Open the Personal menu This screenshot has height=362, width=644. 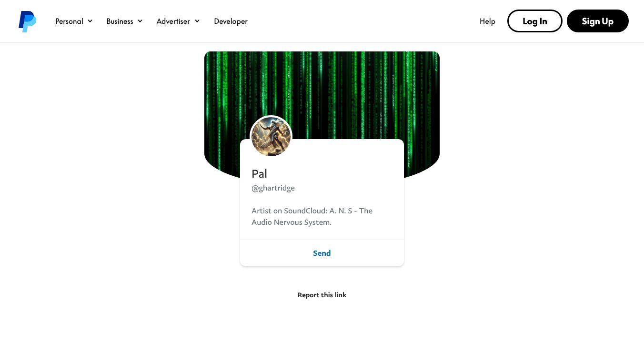(x=74, y=21)
